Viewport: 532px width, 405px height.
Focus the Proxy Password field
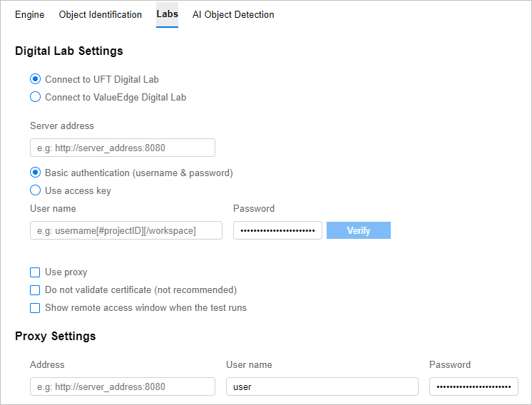tap(474, 386)
